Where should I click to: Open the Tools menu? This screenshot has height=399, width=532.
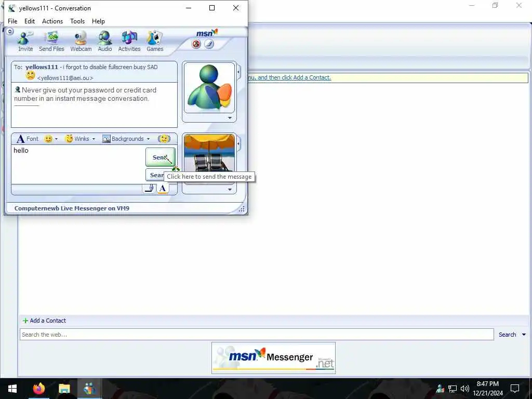coord(77,21)
